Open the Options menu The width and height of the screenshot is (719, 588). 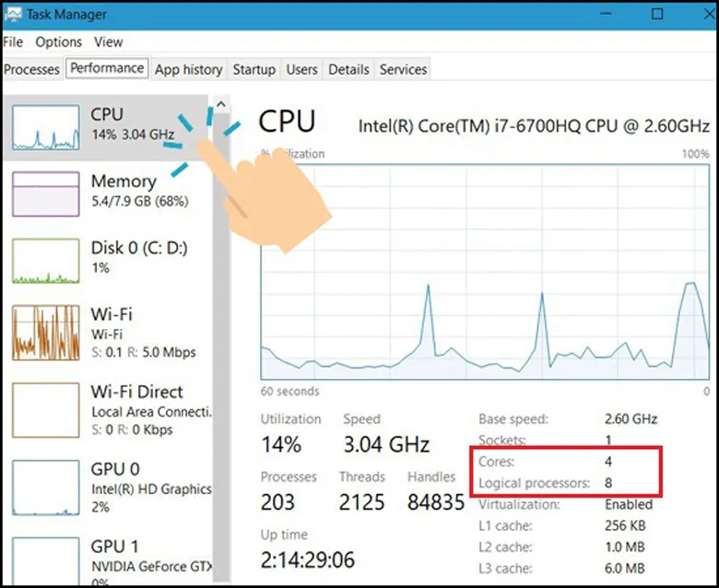pyautogui.click(x=59, y=42)
